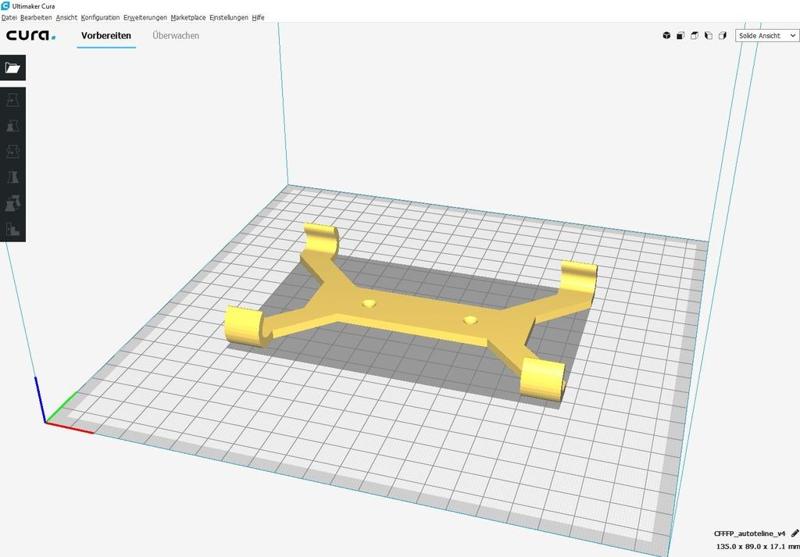Click the pencil icon to rename the model
The height and width of the screenshot is (557, 800).
794,534
